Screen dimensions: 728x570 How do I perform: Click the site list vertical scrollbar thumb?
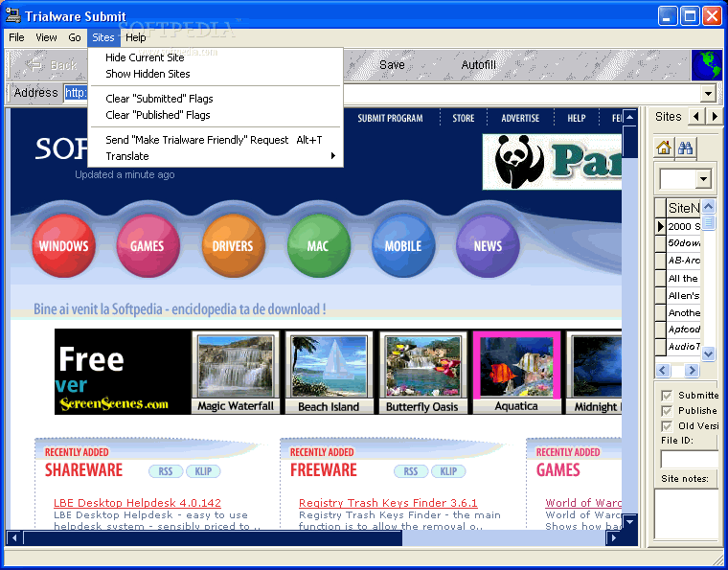[x=708, y=222]
